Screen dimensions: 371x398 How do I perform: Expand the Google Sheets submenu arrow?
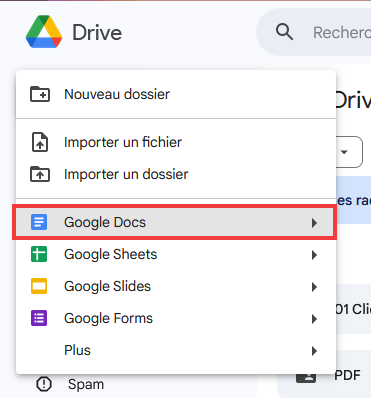[x=314, y=255]
